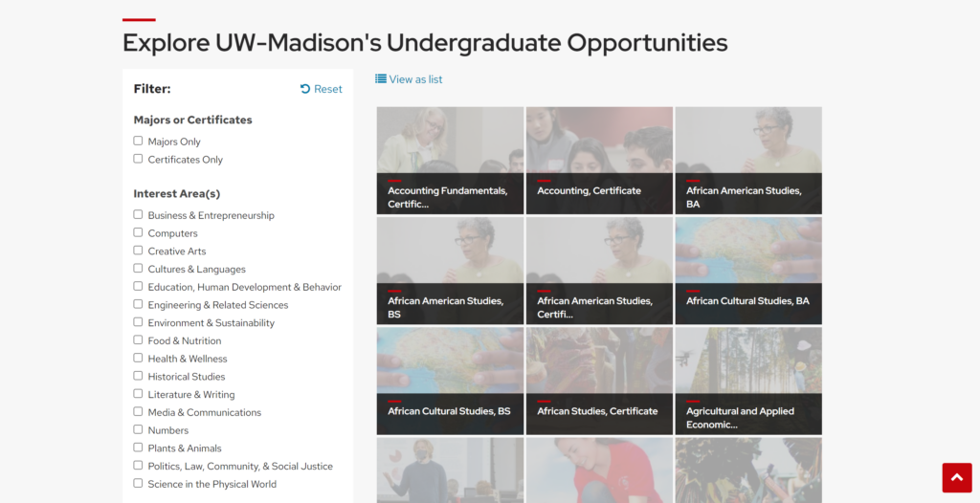Enable the Certificates Only filter

[138, 159]
